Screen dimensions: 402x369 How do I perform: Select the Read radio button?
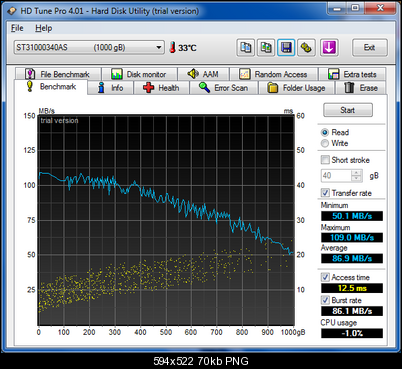pos(325,132)
